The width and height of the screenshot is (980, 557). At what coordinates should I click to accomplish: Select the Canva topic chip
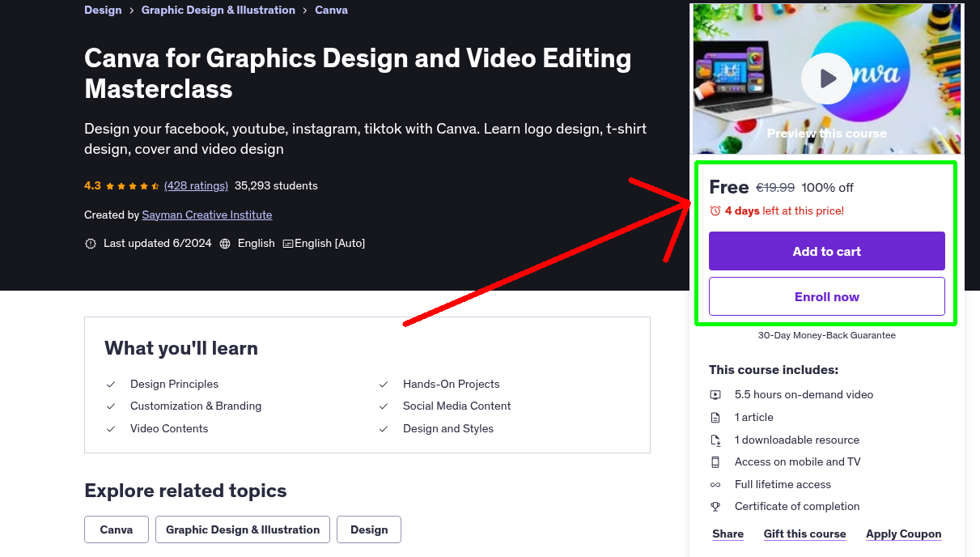click(117, 529)
